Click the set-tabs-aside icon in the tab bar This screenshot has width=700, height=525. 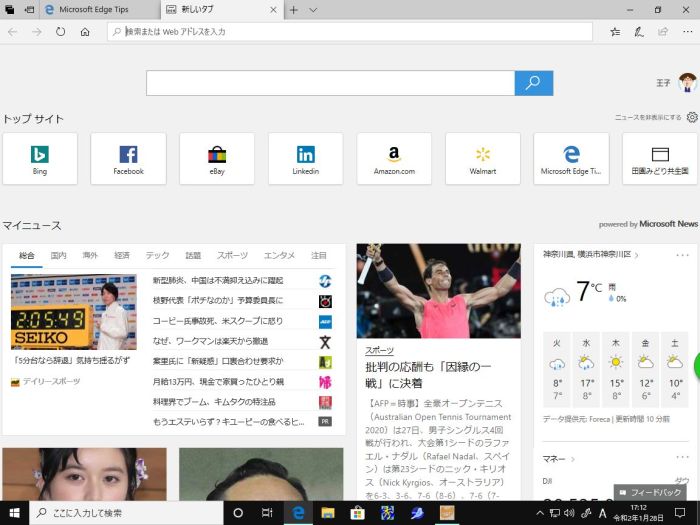28,9
